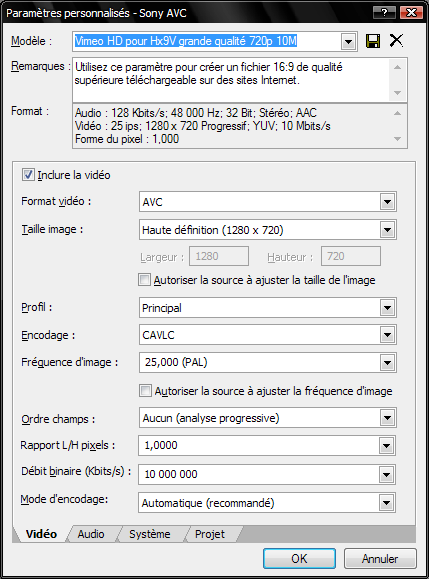The image size is (429, 579).
Task: Open the Taille image dropdown
Action: (x=387, y=230)
